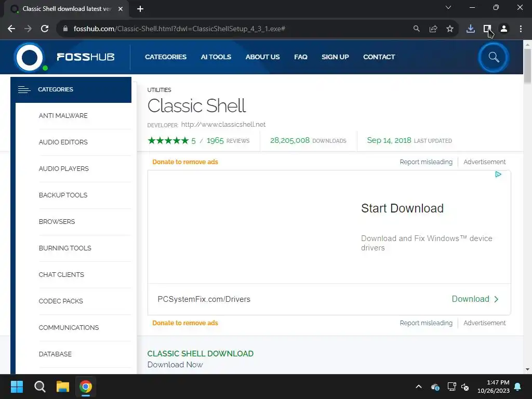Open taskbar Search
The height and width of the screenshot is (399, 532).
click(39, 387)
